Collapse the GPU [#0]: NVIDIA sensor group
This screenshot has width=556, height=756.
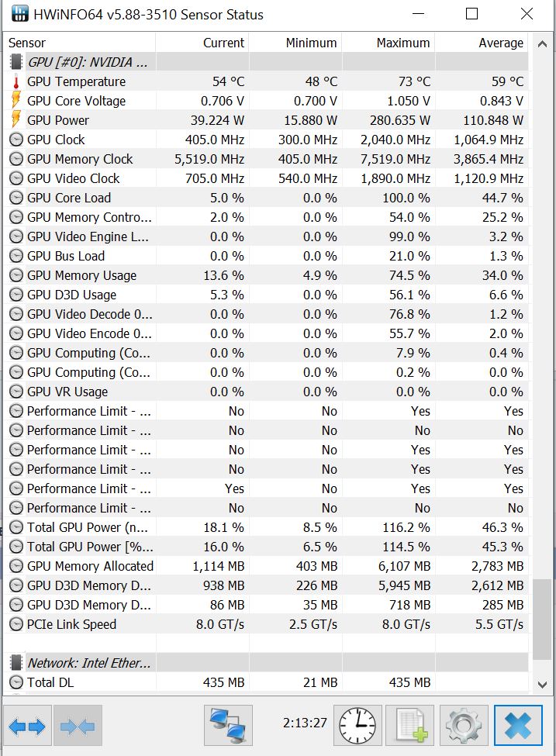(16, 62)
